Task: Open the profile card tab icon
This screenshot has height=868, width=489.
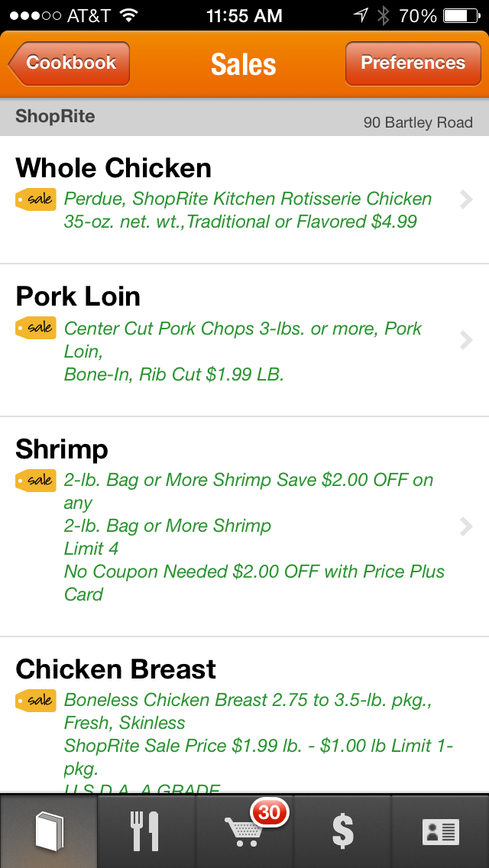Action: [440, 831]
